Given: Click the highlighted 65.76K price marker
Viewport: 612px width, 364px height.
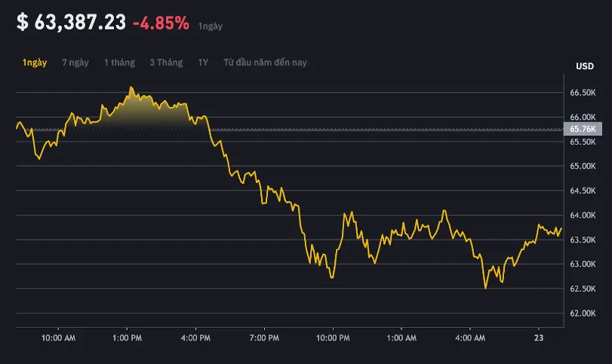Looking at the screenshot, I should coord(583,129).
